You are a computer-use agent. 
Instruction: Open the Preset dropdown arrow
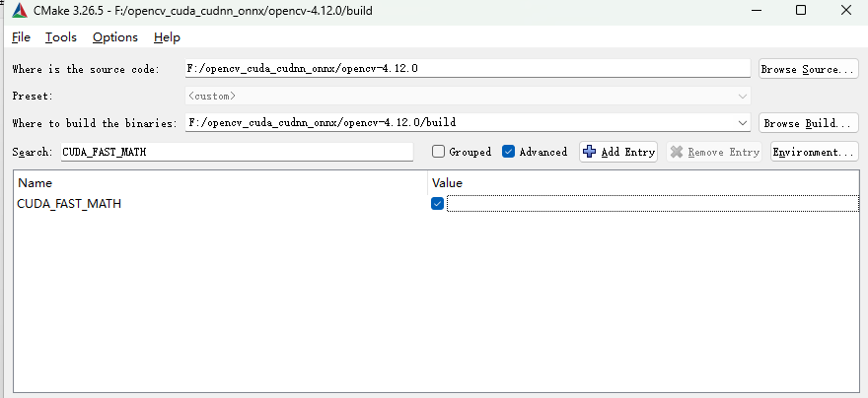pyautogui.click(x=742, y=97)
